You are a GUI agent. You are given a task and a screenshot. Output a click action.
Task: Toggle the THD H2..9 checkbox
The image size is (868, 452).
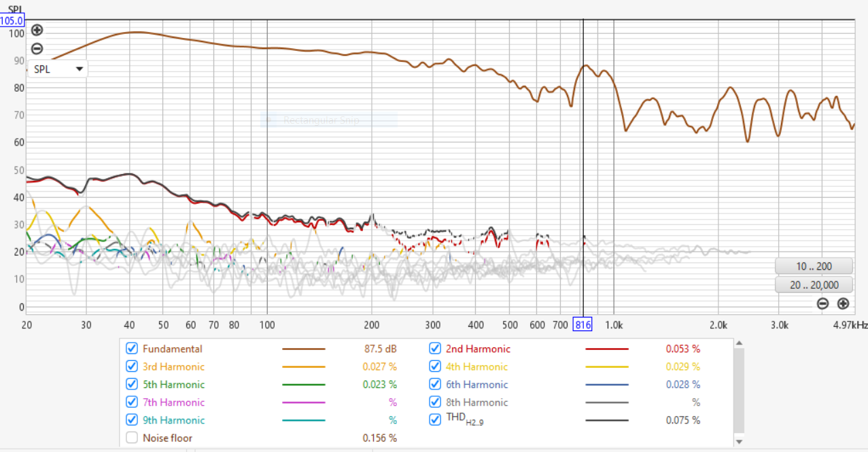[x=435, y=420]
